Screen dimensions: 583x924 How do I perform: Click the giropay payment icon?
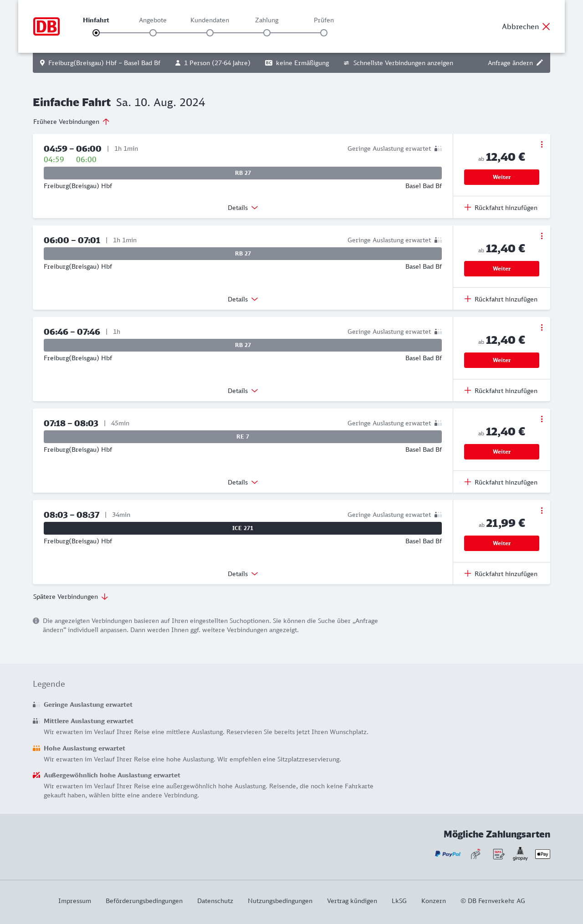coord(520,854)
